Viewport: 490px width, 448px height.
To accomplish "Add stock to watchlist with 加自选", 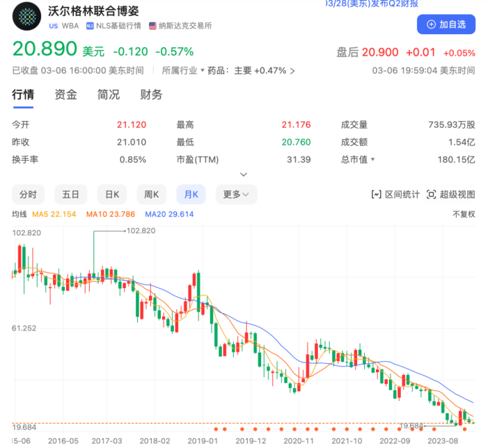I will (x=446, y=24).
